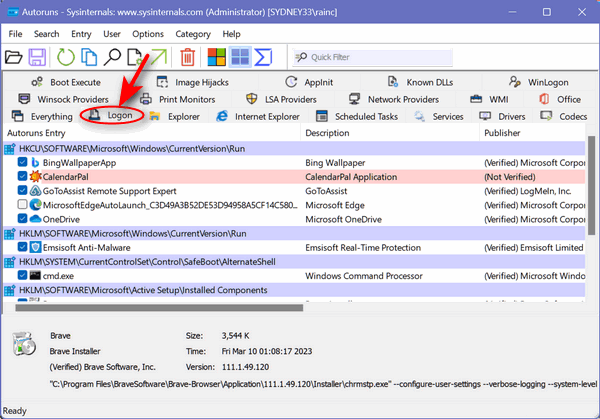The height and width of the screenshot is (419, 600).
Task: Switch to the Known DLLs tab
Action: (420, 82)
